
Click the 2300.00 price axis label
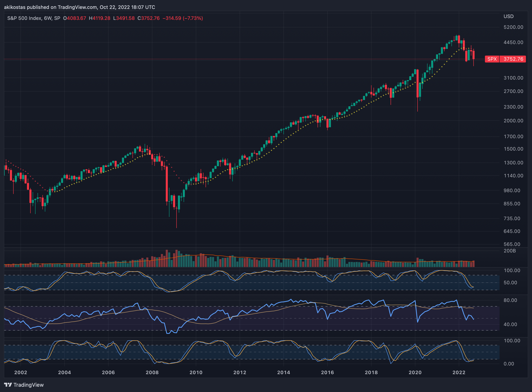513,107
